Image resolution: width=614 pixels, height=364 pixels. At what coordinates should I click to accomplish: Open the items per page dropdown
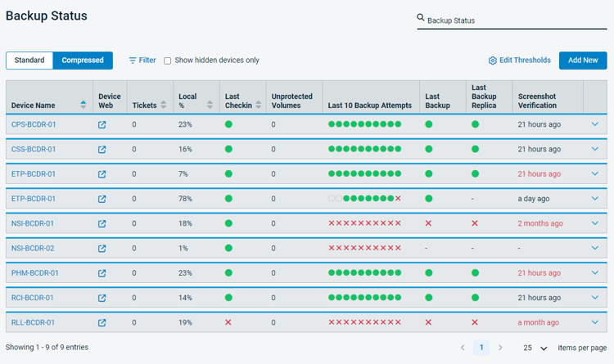point(535,348)
